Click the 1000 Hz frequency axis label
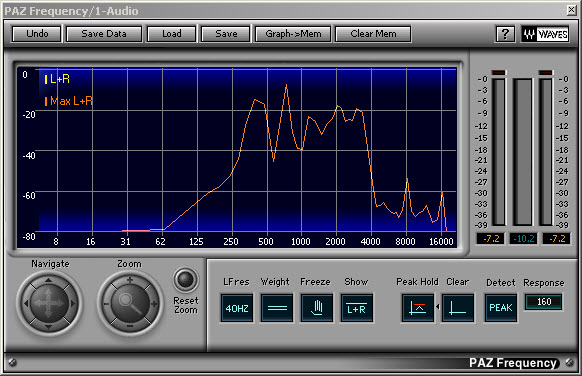 tap(300, 242)
